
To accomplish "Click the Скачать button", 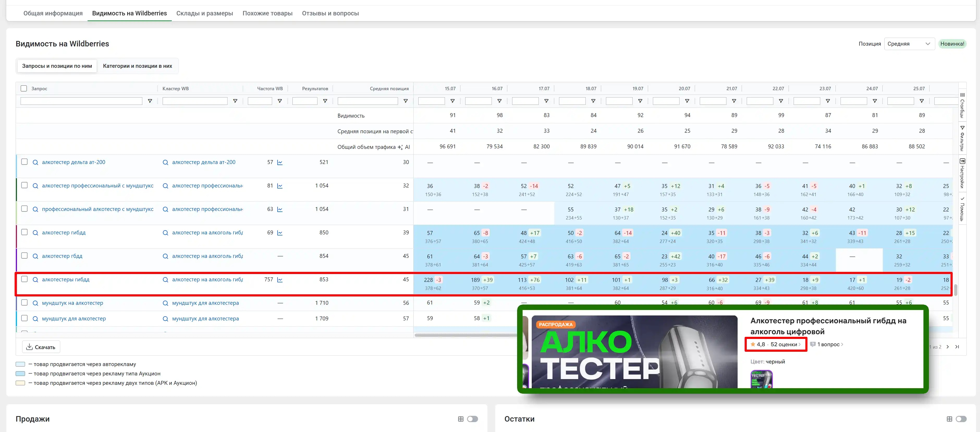I will [x=41, y=347].
